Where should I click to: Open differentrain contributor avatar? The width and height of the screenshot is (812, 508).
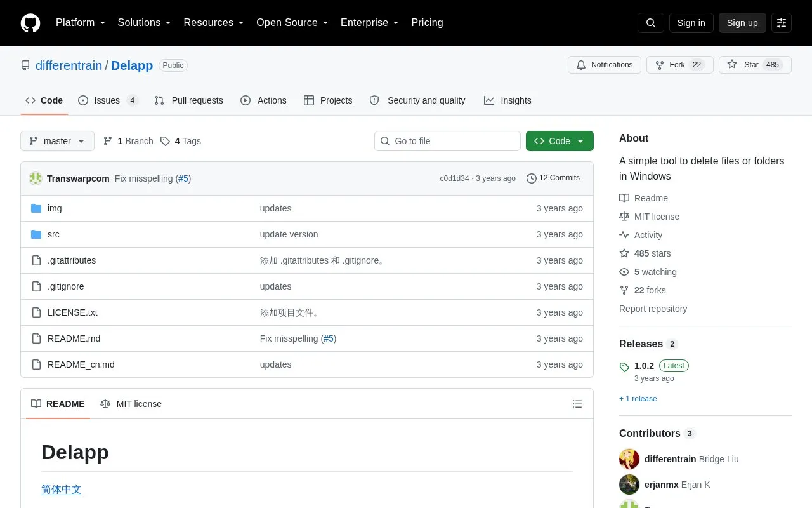click(x=629, y=459)
